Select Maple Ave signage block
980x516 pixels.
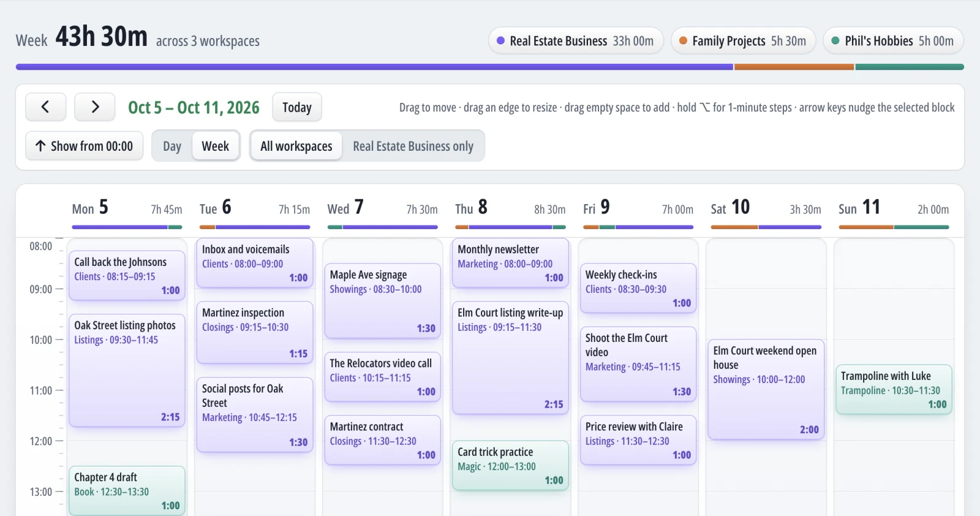click(382, 301)
